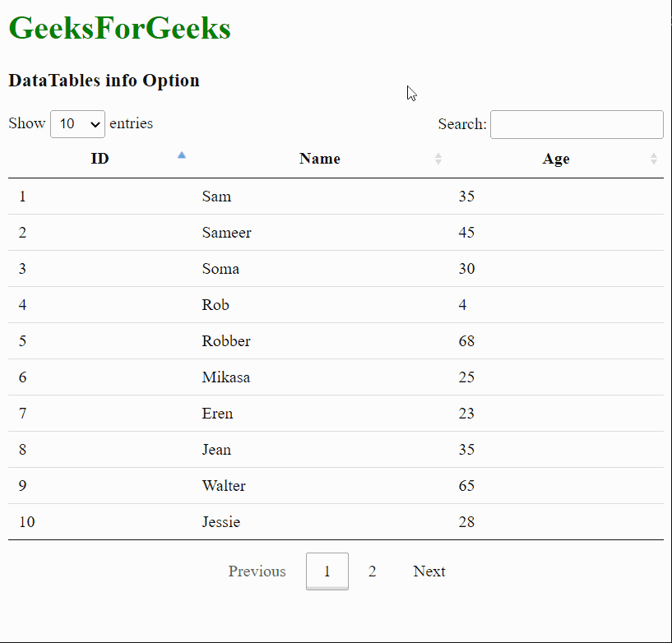Click the Next pagination control
The height and width of the screenshot is (643, 672).
[429, 571]
